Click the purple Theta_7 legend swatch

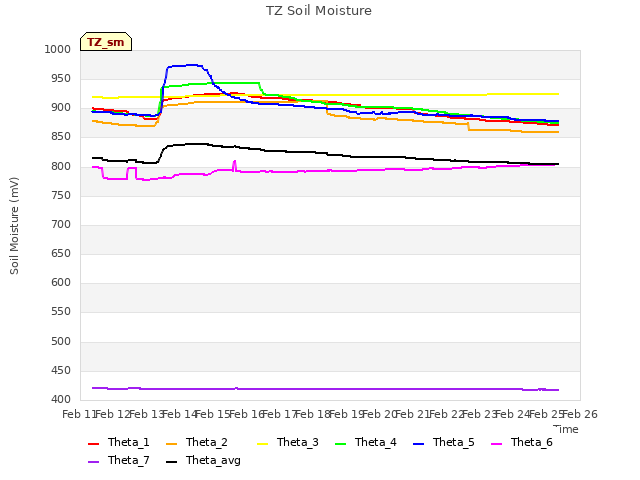point(93,462)
